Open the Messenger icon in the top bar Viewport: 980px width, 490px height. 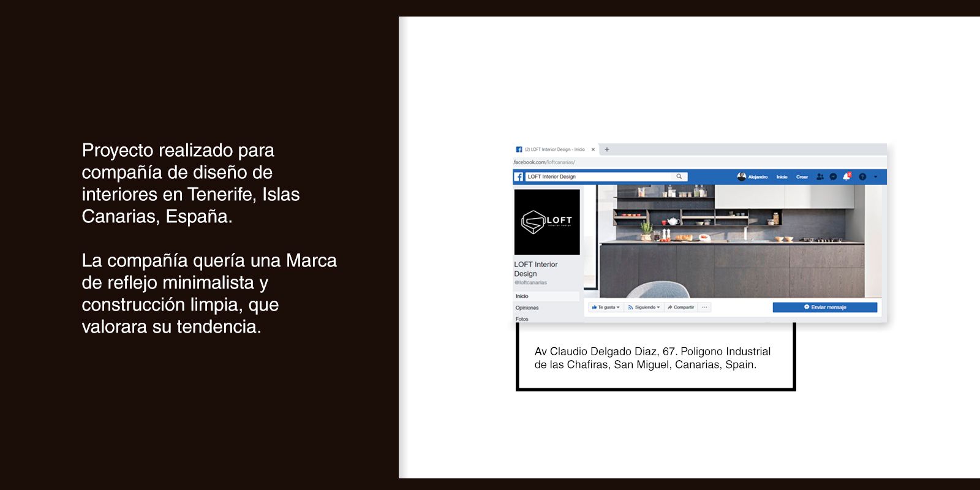coord(833,176)
